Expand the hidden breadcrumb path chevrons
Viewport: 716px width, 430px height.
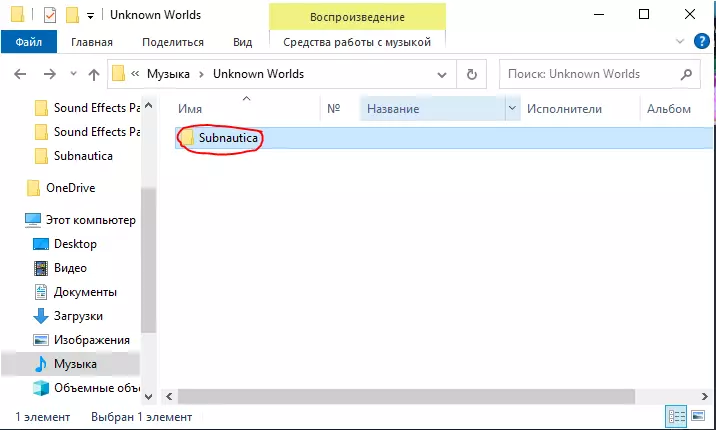135,73
